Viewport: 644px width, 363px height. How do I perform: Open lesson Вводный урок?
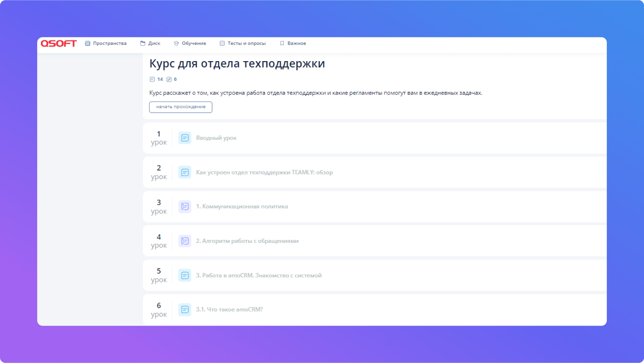point(375,138)
